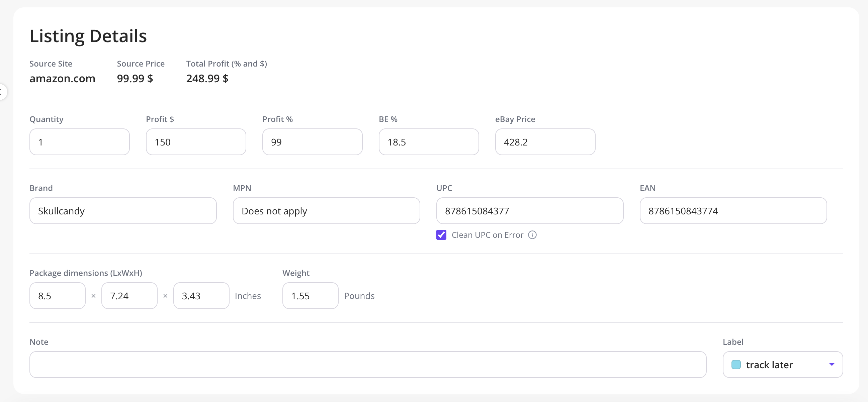Click the UPC number field
The height and width of the screenshot is (402, 868).
(530, 211)
